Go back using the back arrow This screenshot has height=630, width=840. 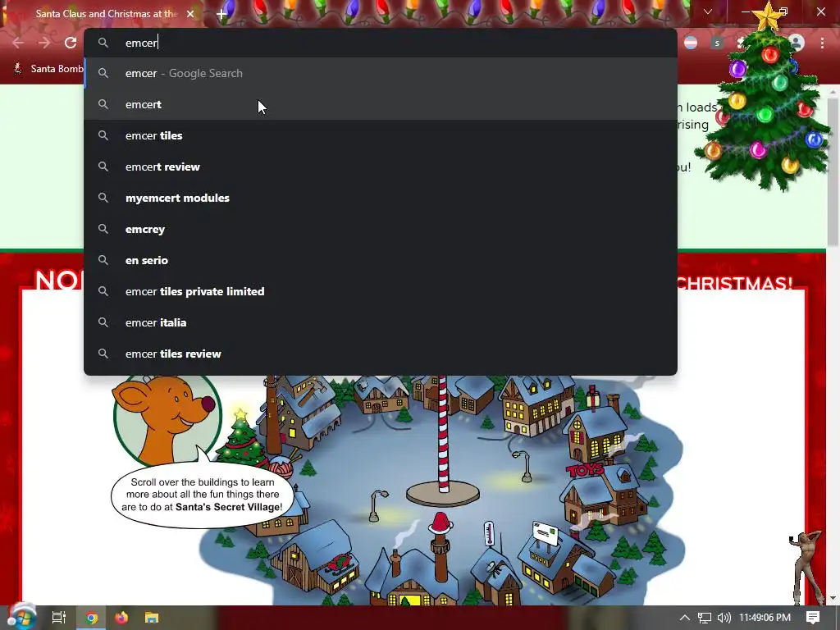[x=18, y=43]
